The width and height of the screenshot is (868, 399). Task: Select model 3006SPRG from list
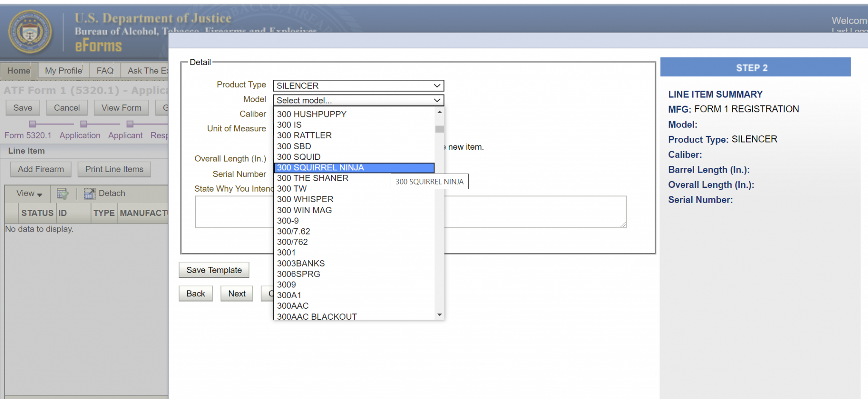click(354, 274)
